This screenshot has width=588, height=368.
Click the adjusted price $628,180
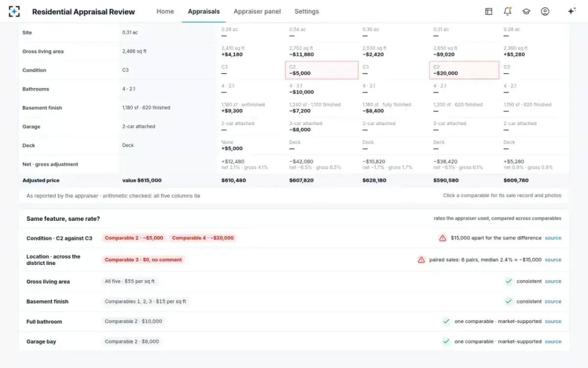coord(375,181)
